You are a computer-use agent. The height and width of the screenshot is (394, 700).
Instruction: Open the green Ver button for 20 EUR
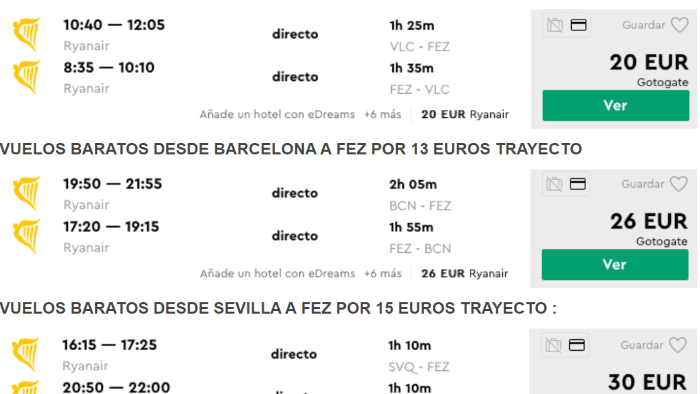(616, 105)
